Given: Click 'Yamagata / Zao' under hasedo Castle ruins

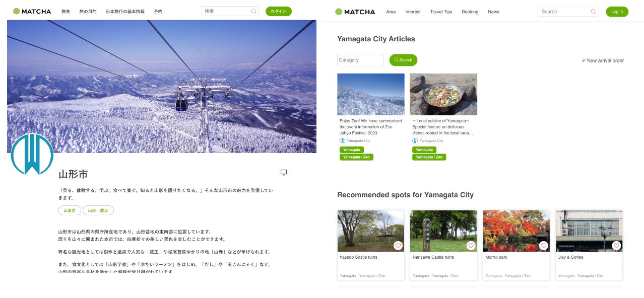Looking at the screenshot, I should tap(372, 276).
